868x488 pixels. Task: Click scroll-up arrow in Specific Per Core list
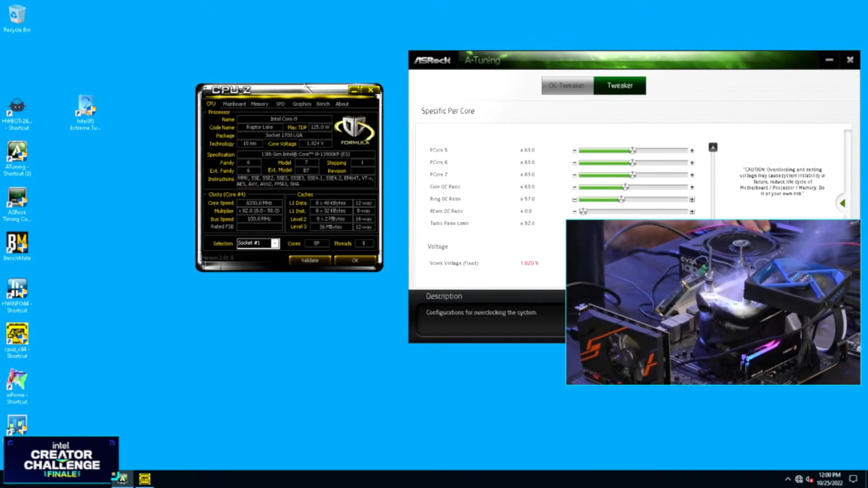[713, 147]
